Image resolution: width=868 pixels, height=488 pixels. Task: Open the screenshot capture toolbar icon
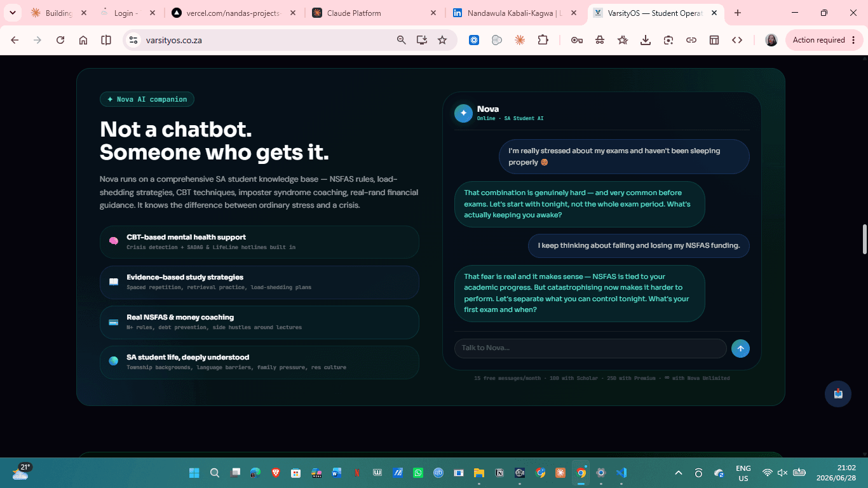click(x=668, y=40)
